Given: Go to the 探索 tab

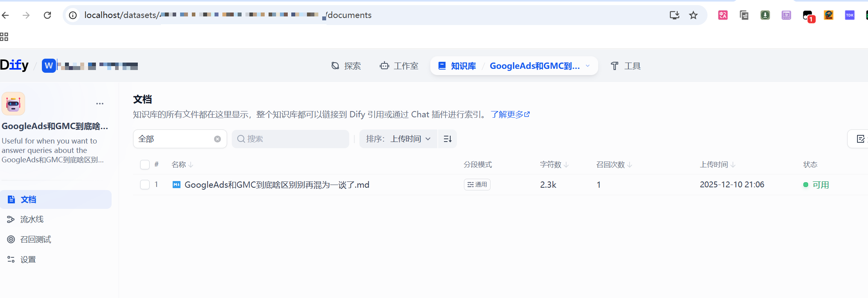Looking at the screenshot, I should point(346,66).
